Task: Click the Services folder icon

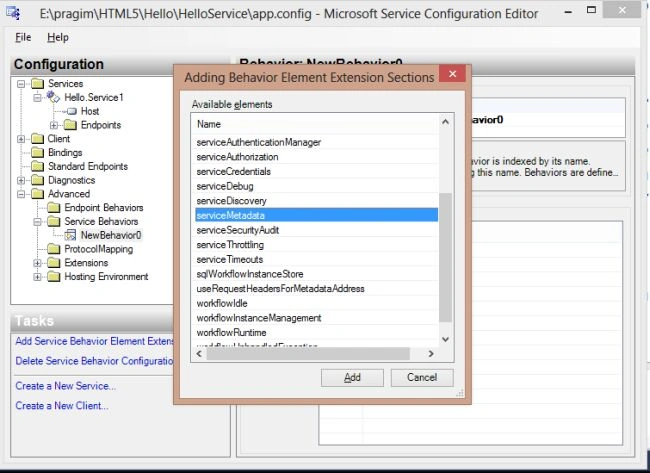Action: point(38,84)
